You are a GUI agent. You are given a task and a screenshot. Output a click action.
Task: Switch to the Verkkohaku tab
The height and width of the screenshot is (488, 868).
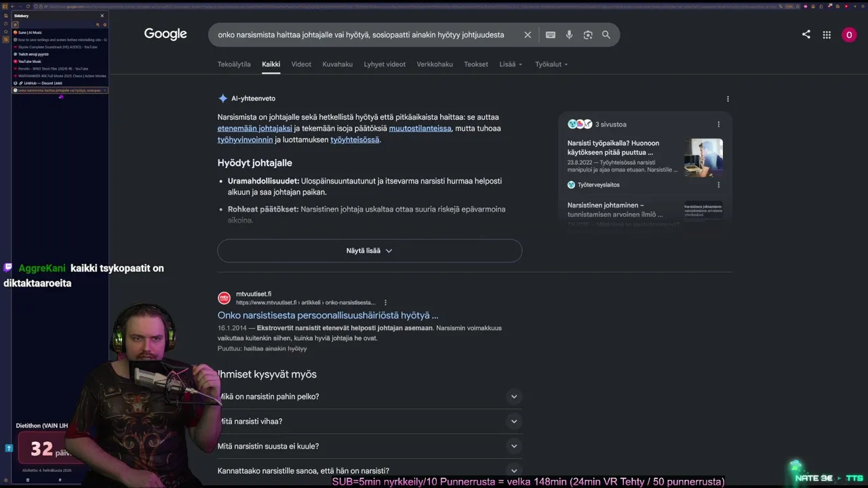point(435,64)
